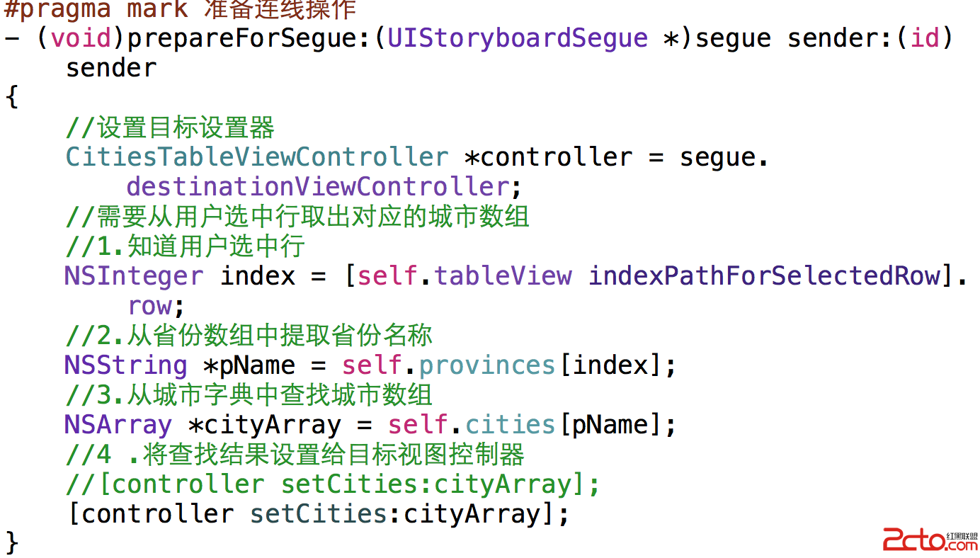Click the closing curly brace at bottom

12,543
